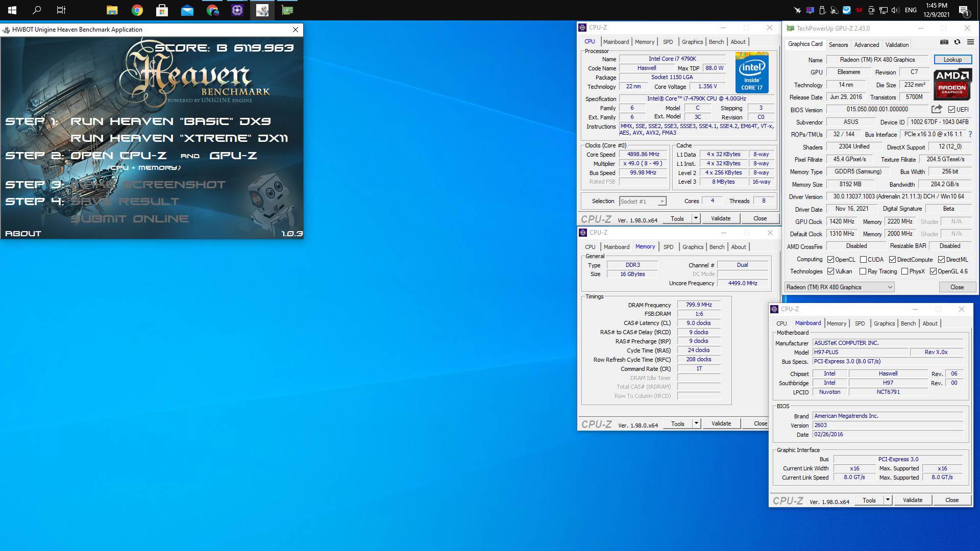This screenshot has height=551, width=980.
Task: Click Validate in the CPU-Z CPU window
Action: coord(721,218)
